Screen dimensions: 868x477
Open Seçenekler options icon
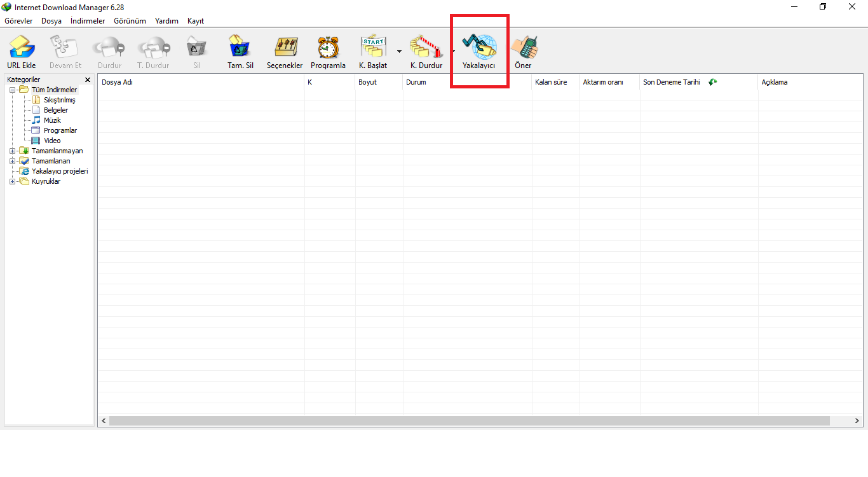point(285,48)
